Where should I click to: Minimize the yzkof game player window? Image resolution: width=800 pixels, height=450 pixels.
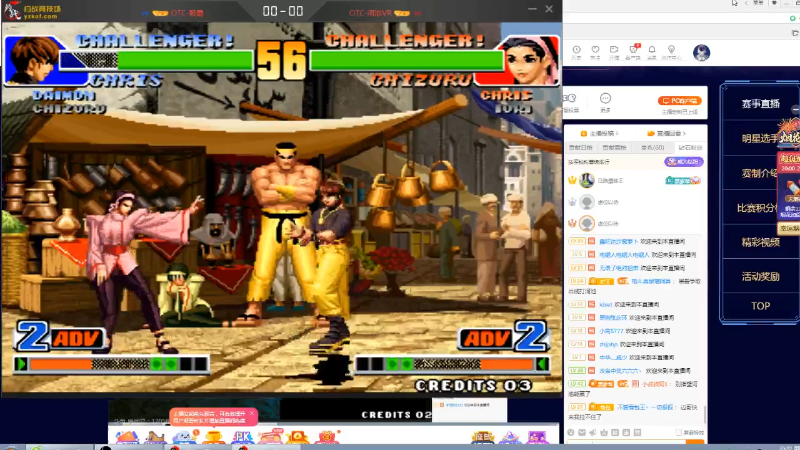pos(532,9)
